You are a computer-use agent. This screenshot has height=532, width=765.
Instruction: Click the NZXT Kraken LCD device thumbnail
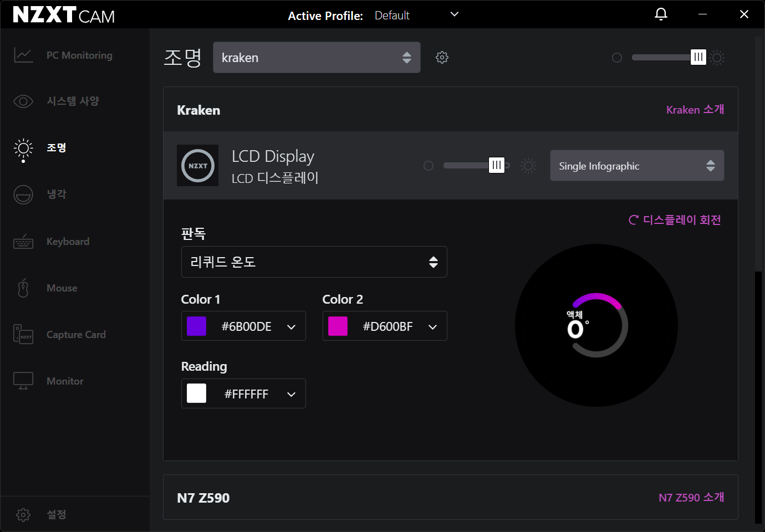197,165
